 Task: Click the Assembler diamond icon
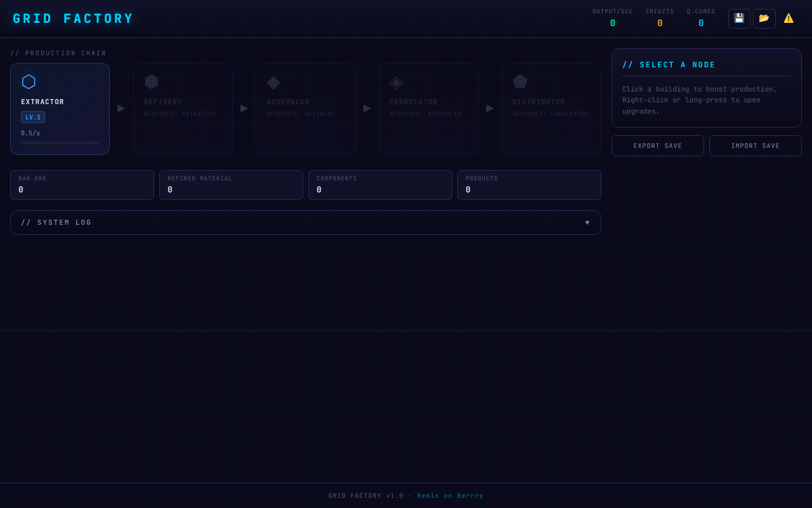tap(273, 83)
